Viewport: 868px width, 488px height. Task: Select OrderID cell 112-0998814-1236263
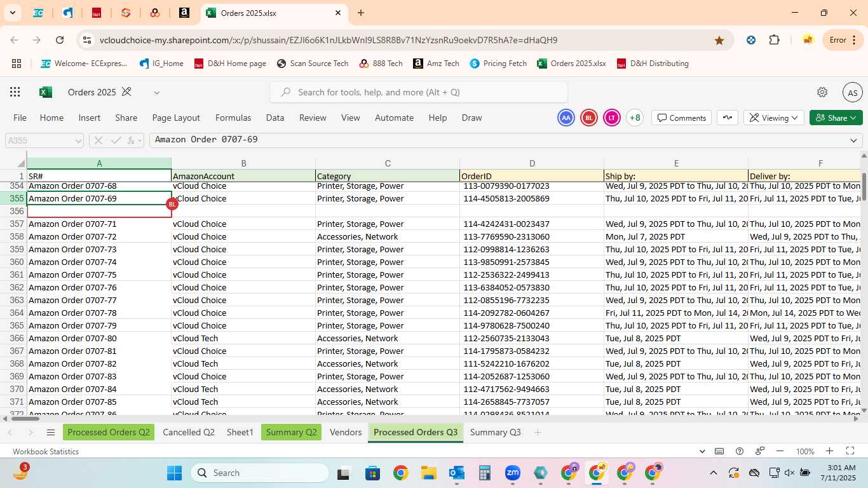(532, 249)
